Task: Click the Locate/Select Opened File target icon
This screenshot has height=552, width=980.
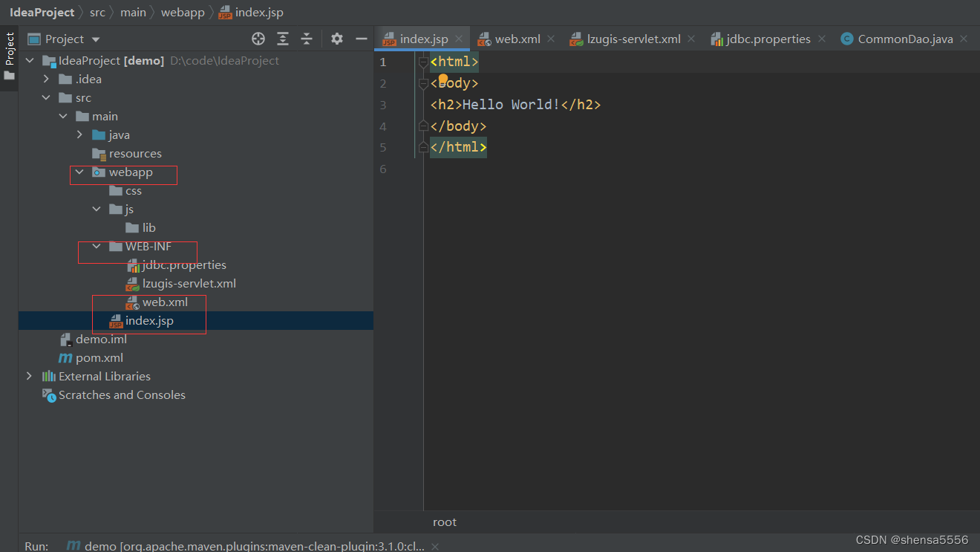Action: (258, 39)
